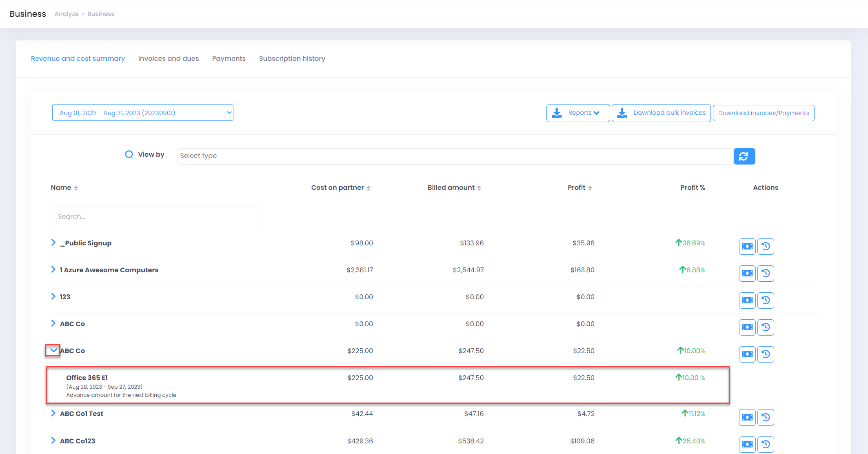This screenshot has width=868, height=454.
Task: Click the search magnifier icon near View by
Action: tap(129, 155)
